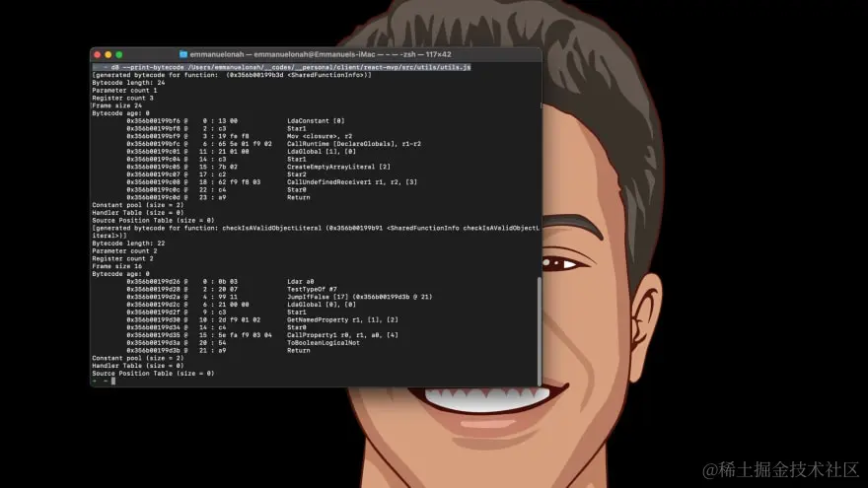Click the 'Ldar a0' instruction

300,282
